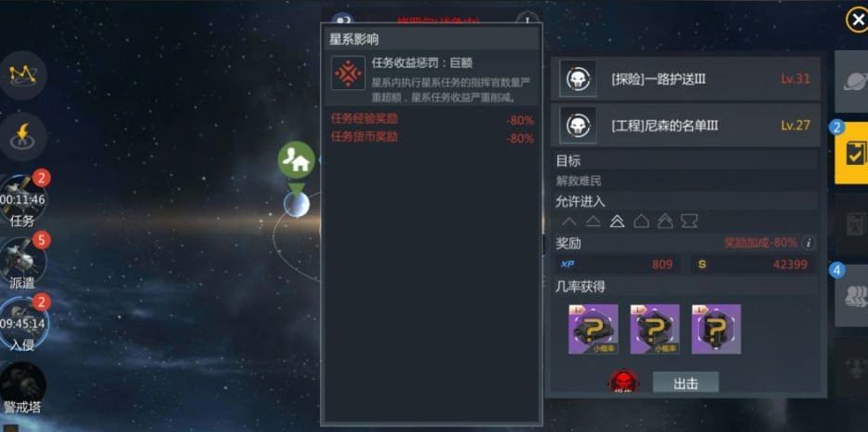Select the first single-chevron ship class
The width and height of the screenshot is (868, 432).
(569, 222)
